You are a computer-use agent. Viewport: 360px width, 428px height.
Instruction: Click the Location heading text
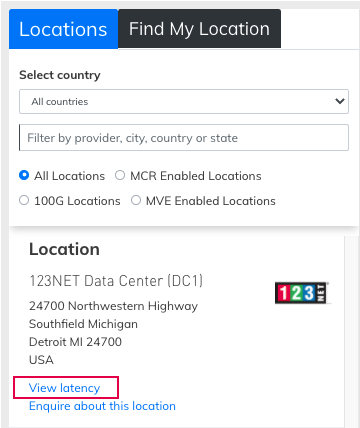pyautogui.click(x=64, y=249)
